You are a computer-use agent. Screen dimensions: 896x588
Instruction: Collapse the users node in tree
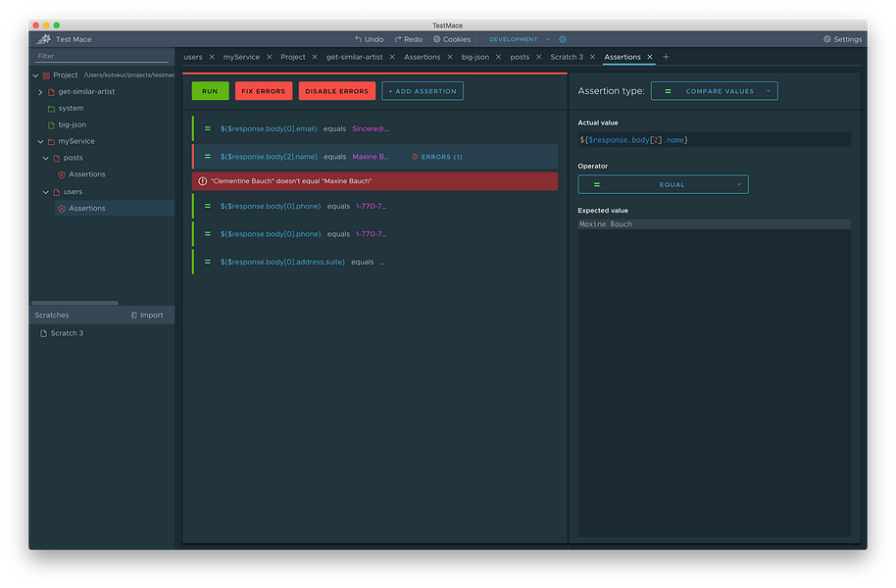pyautogui.click(x=46, y=193)
